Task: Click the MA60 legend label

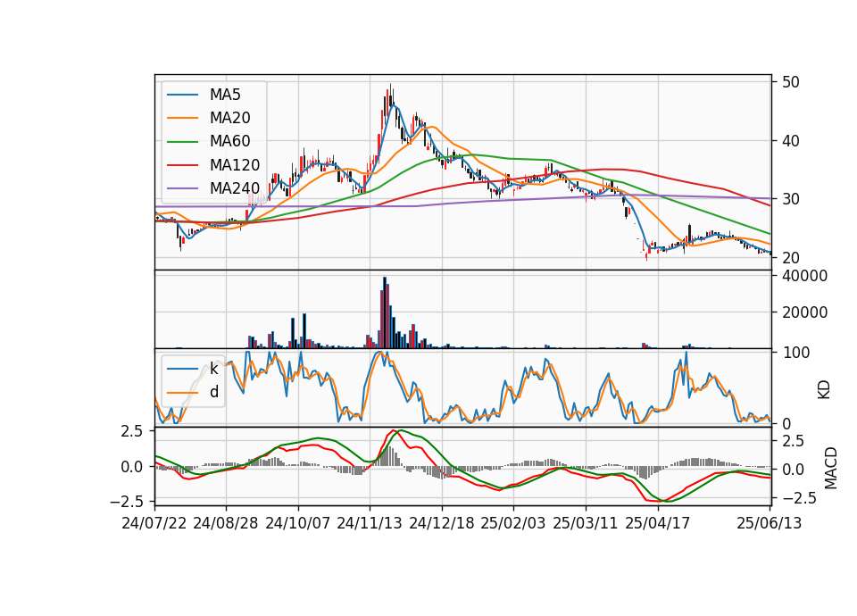Action: [x=229, y=141]
